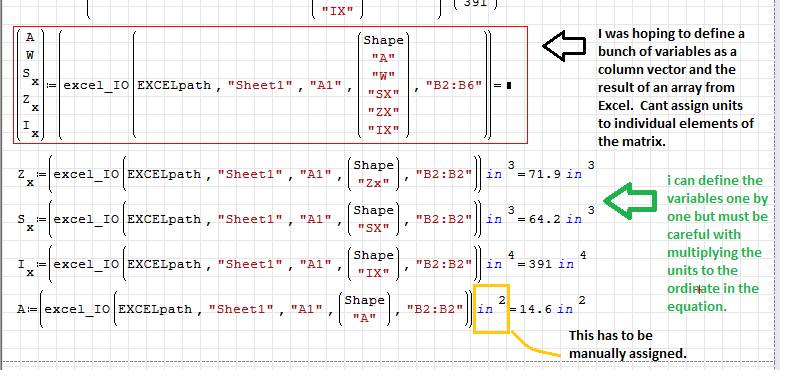Click the green note "i can define the variables"
The width and height of the screenshot is (807, 386).
[717, 243]
